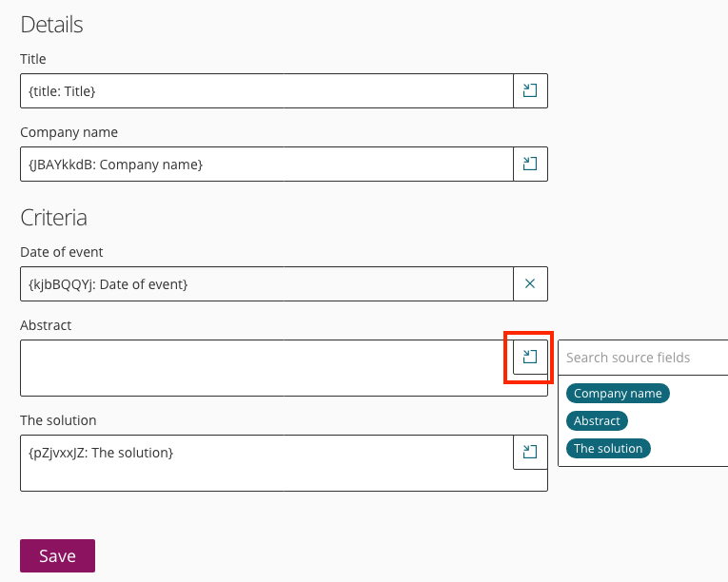Click the insert-field icon beside Abstract textarea

(x=530, y=357)
